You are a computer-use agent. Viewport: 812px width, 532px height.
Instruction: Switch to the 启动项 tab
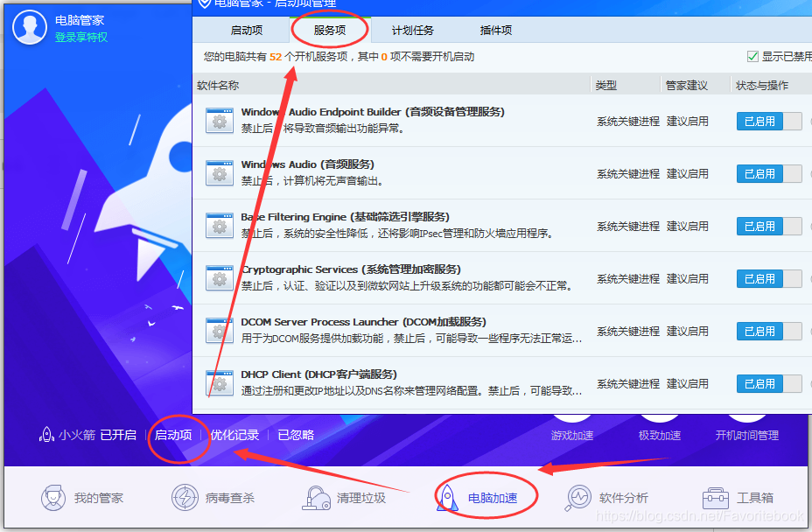247,30
